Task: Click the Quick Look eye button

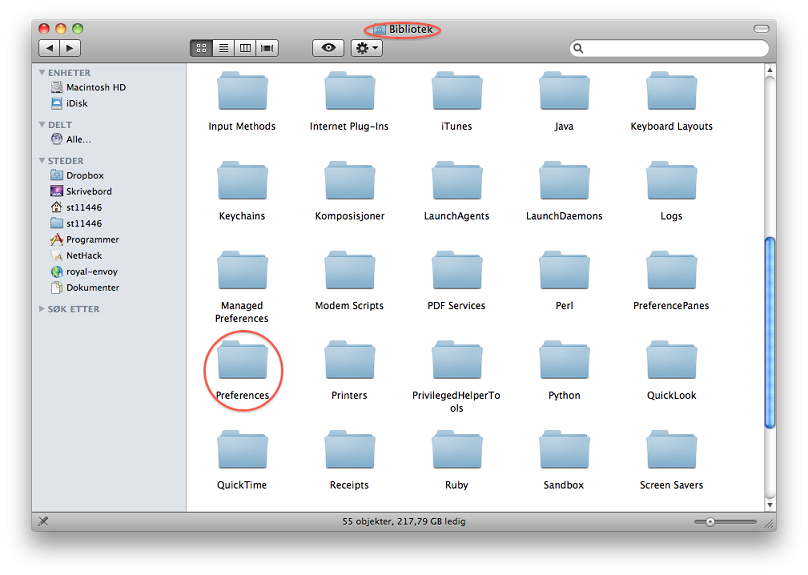Action: (328, 48)
